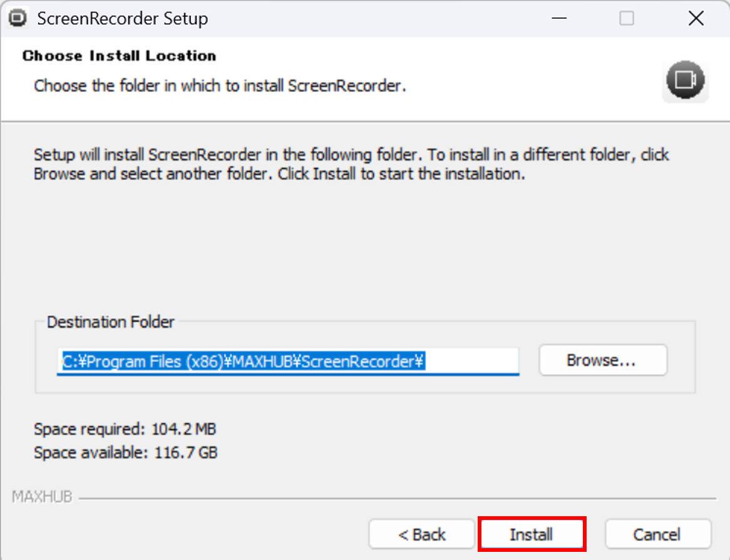Click the Destination Folder group label
The width and height of the screenshot is (730, 560).
pyautogui.click(x=110, y=322)
